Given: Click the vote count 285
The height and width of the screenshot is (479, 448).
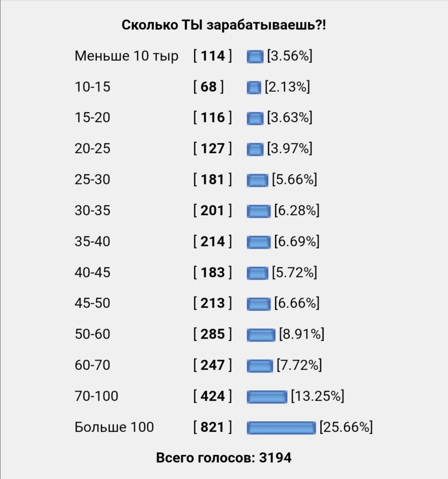Looking at the screenshot, I should [x=213, y=334].
